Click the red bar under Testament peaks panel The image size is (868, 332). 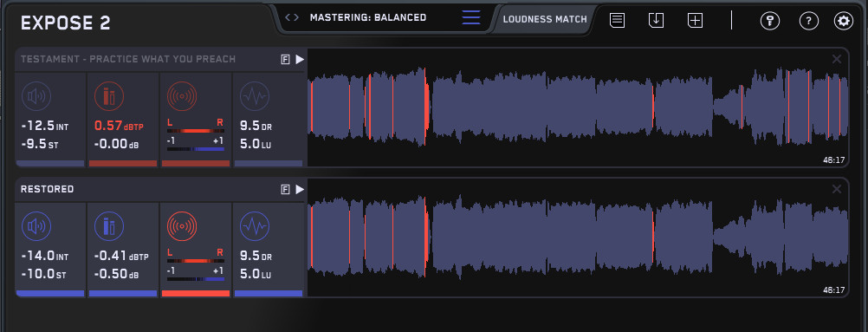(x=123, y=164)
